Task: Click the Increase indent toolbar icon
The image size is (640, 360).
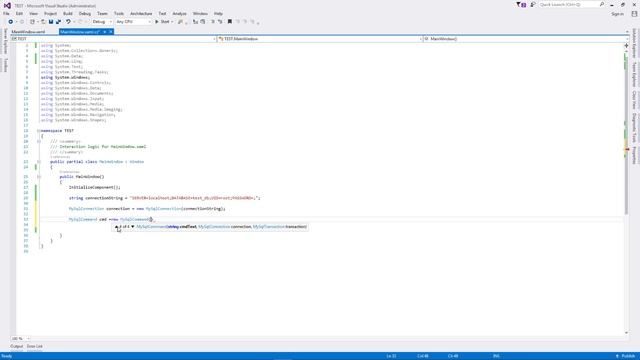Action: point(220,22)
